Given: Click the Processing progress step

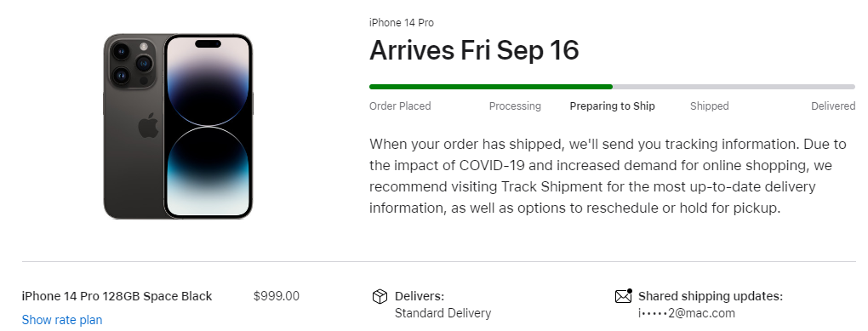Looking at the screenshot, I should click(x=515, y=106).
